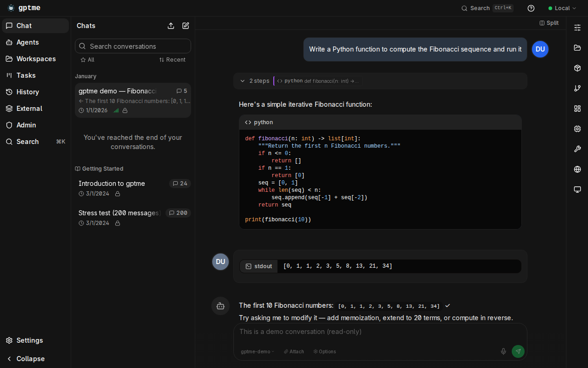588x368 pixels.
Task: Click the Attach button
Action: [294, 351]
